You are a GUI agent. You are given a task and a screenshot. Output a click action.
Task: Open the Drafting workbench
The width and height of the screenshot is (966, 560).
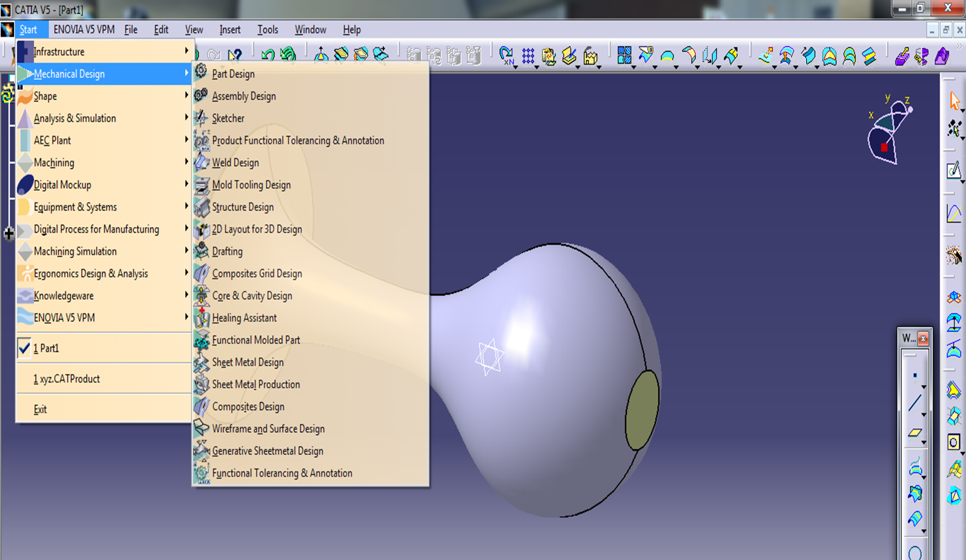227,252
